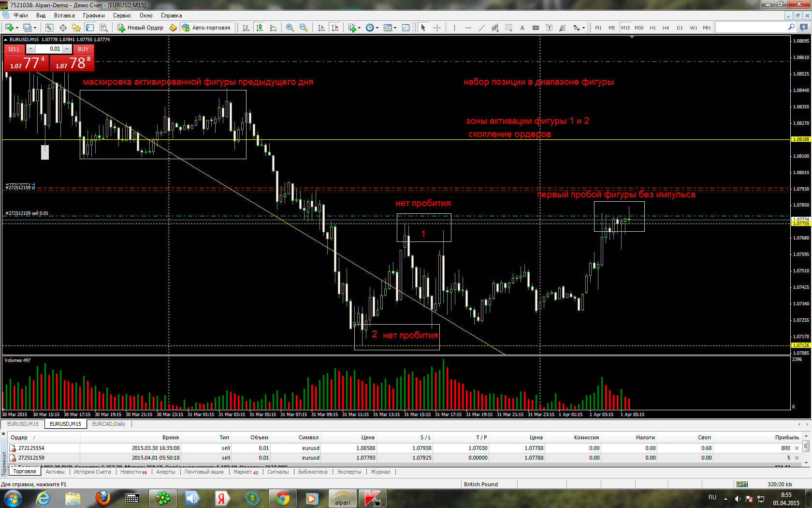The image size is (812, 508).
Task: Open the Вставка menu
Action: coord(64,15)
